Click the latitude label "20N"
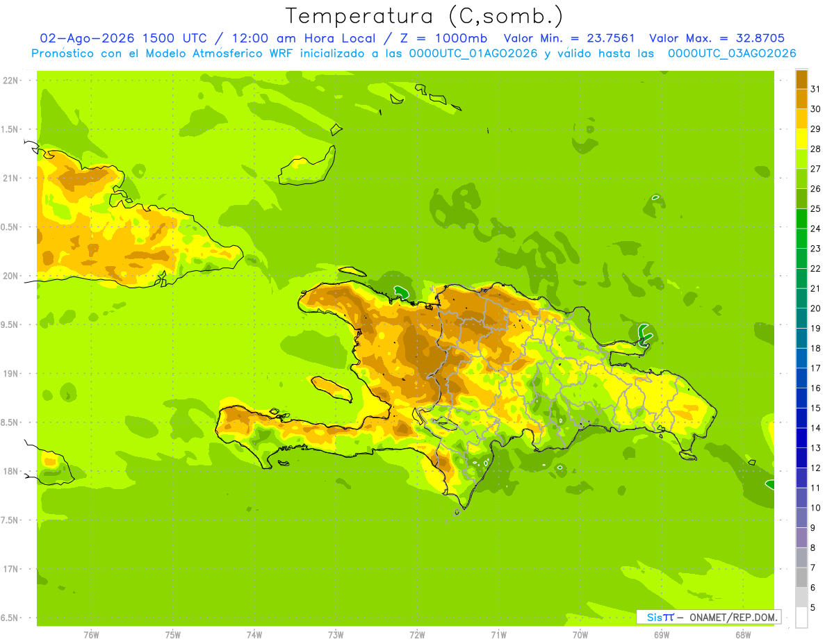Viewport: 834px width, 644px height. [x=10, y=276]
